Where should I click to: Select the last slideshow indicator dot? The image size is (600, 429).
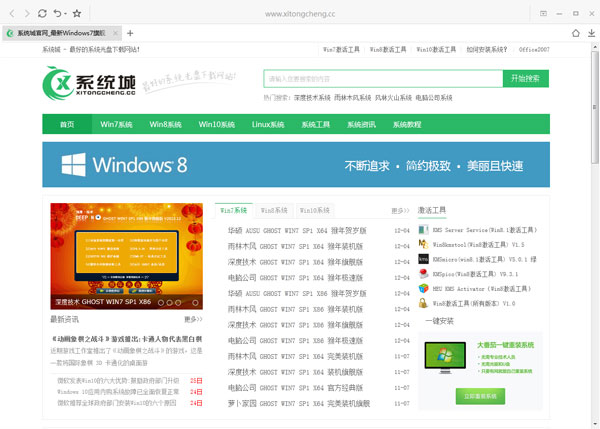[x=195, y=303]
